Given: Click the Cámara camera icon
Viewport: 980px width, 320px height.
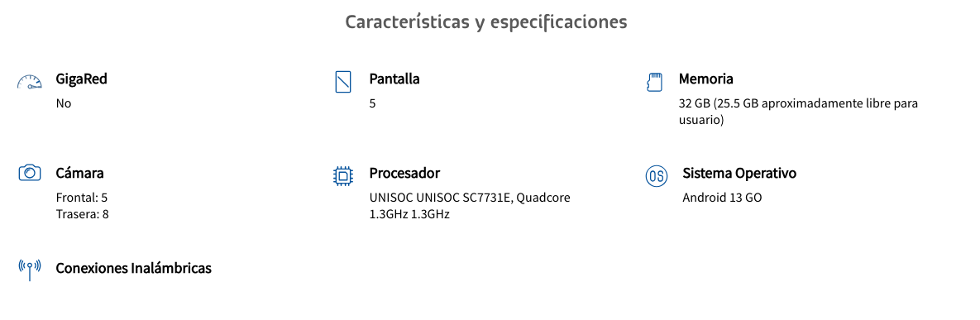Looking at the screenshot, I should pyautogui.click(x=30, y=173).
